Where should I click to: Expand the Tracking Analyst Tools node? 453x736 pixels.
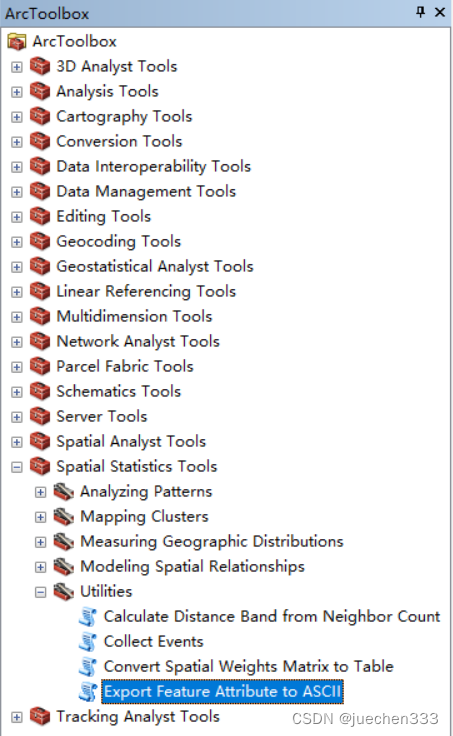pos(17,717)
